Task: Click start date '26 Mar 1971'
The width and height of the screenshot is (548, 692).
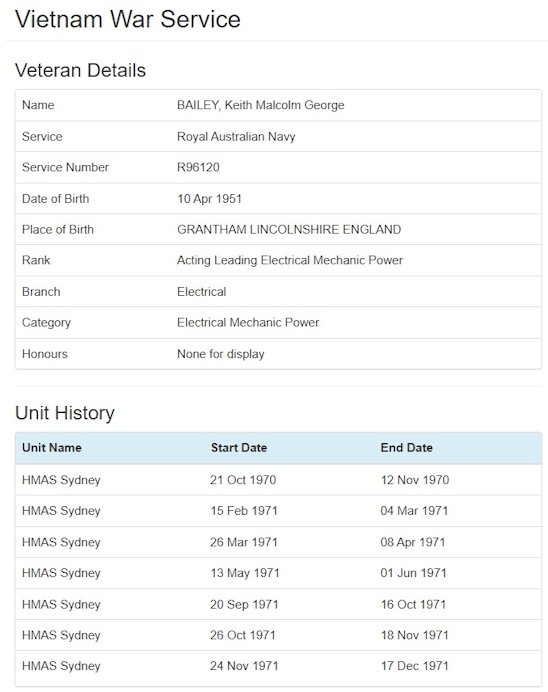Action: pyautogui.click(x=244, y=542)
